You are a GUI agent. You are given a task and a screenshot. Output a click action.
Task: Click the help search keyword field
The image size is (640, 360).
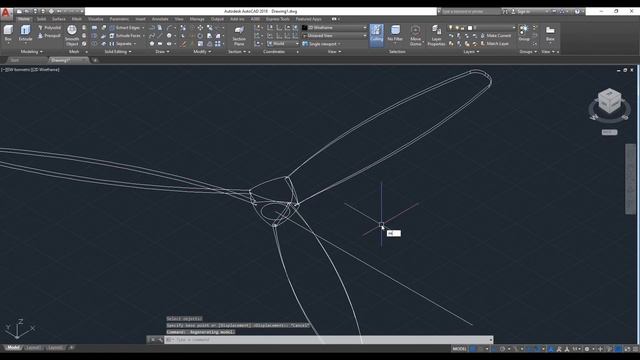[x=471, y=12]
